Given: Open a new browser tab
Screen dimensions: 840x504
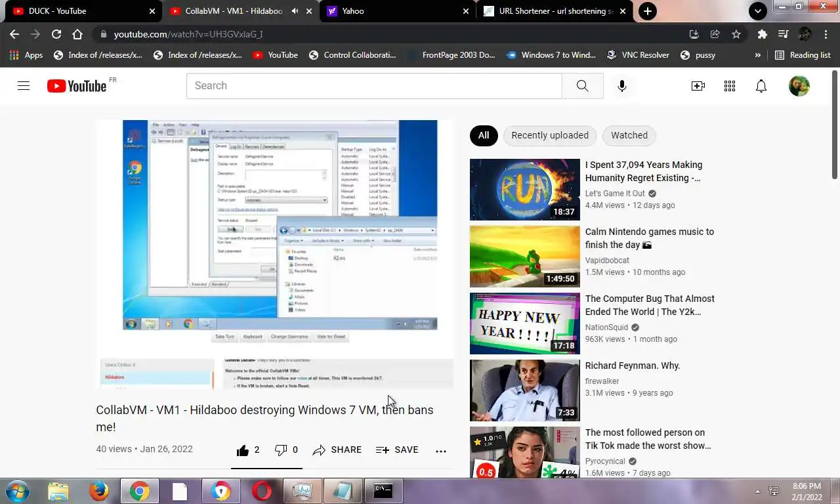Looking at the screenshot, I should [x=648, y=11].
